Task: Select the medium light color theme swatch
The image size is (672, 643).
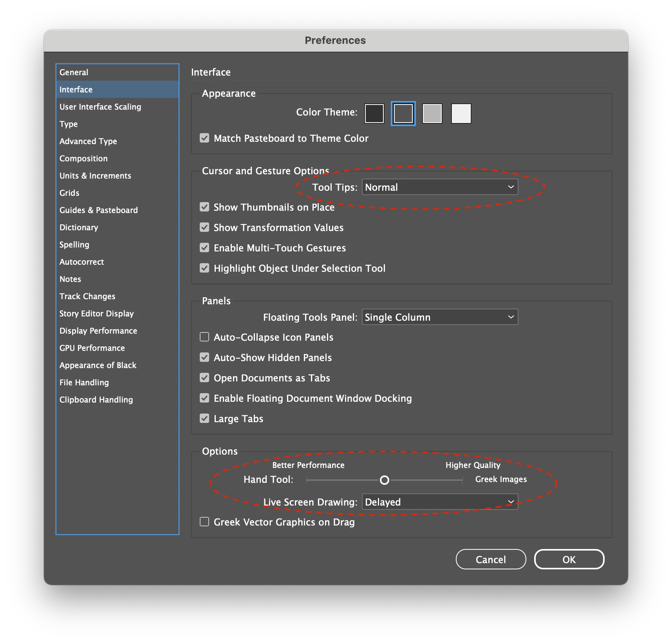Action: 432,114
